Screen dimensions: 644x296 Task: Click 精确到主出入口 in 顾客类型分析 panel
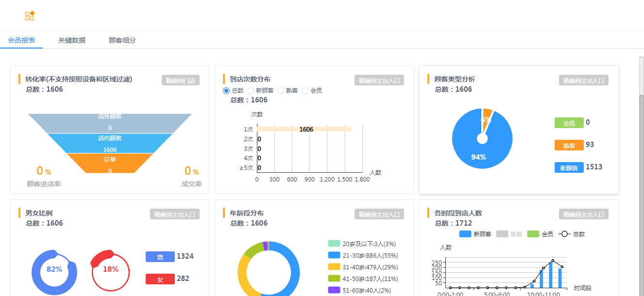tap(583, 80)
